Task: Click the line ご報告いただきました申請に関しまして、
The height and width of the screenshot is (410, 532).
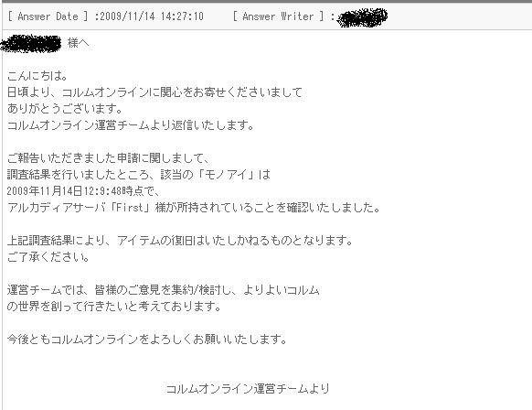Action: 109,158
